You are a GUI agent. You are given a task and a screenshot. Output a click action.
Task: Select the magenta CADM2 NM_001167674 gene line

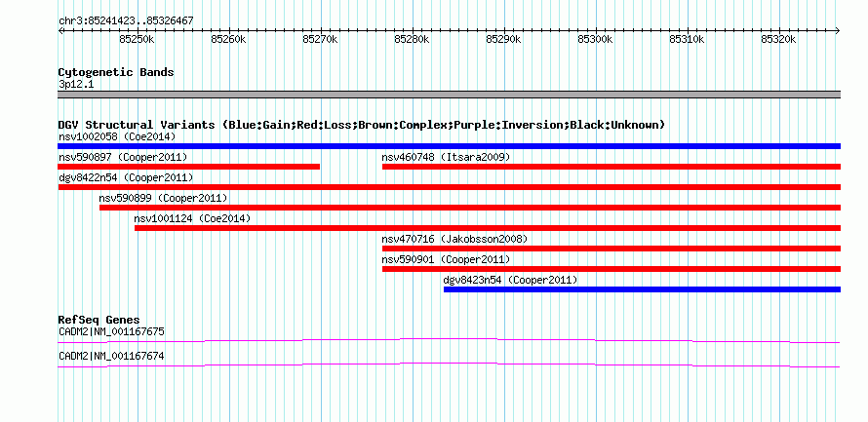point(449,365)
